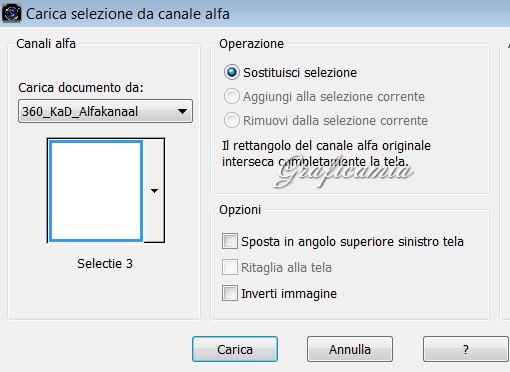
Task: Click the Operazione group heading
Action: 251,44
